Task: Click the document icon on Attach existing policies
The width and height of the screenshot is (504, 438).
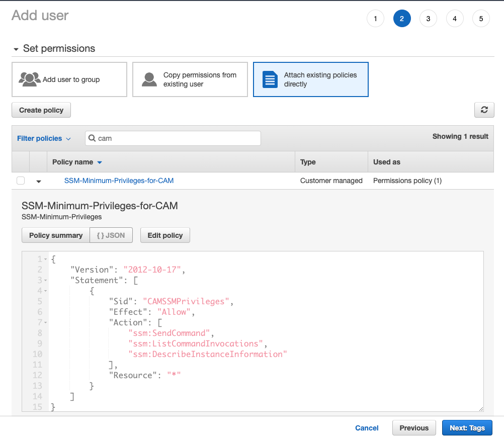Action: click(270, 79)
